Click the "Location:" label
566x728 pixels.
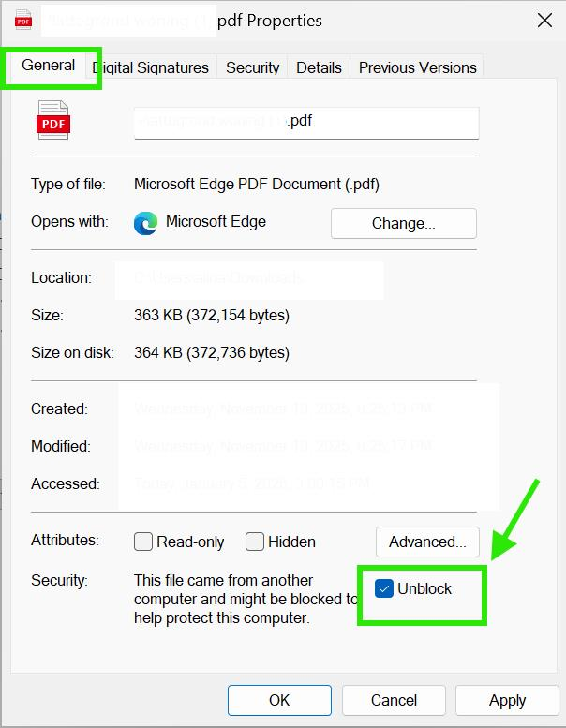click(61, 277)
